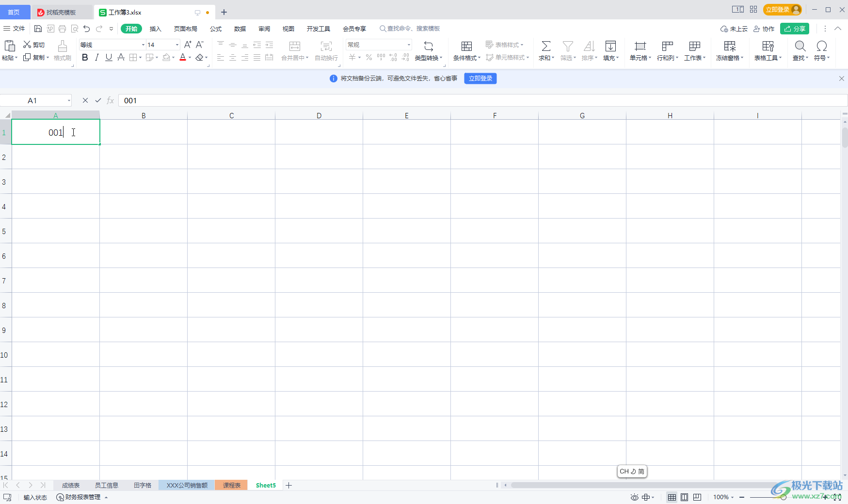Open the Page Layout (页面布局) tab
848x504 pixels.
186,29
